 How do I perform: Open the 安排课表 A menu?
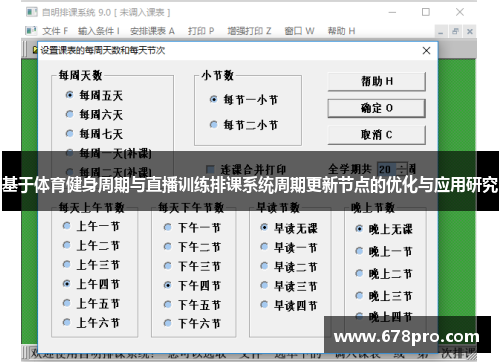(152, 31)
